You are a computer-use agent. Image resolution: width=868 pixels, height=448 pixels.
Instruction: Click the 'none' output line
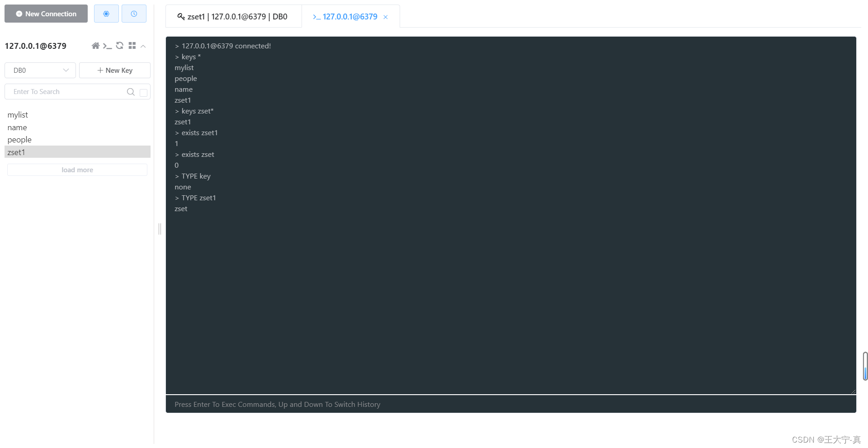[183, 187]
